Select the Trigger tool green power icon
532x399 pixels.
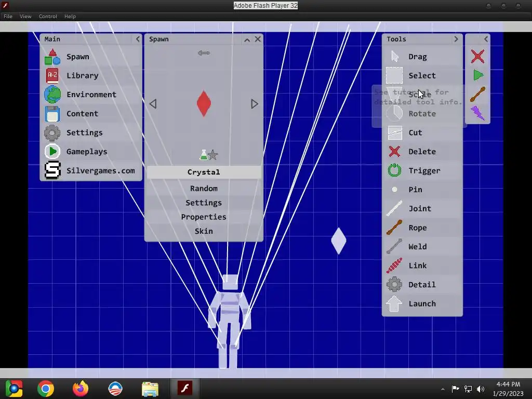pos(394,170)
